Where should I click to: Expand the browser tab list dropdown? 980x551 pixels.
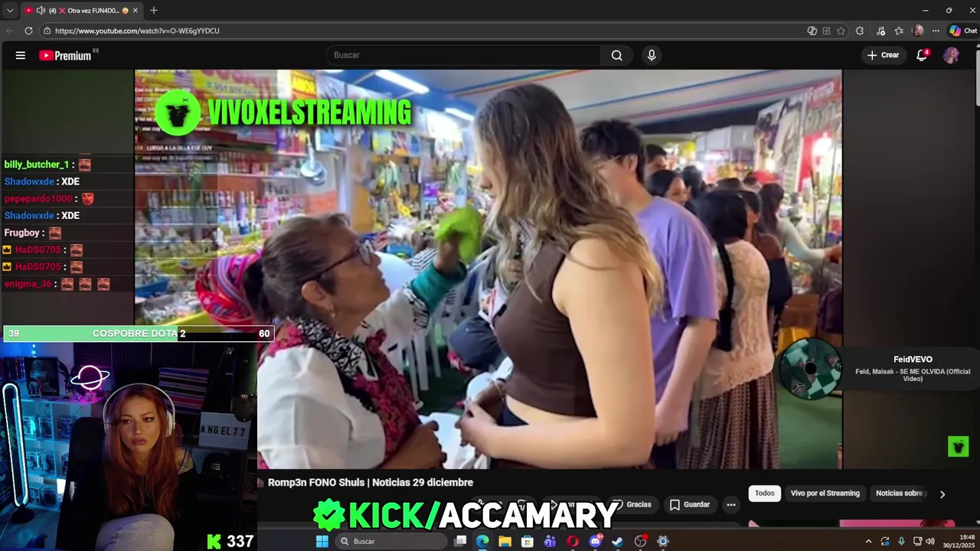pos(10,10)
